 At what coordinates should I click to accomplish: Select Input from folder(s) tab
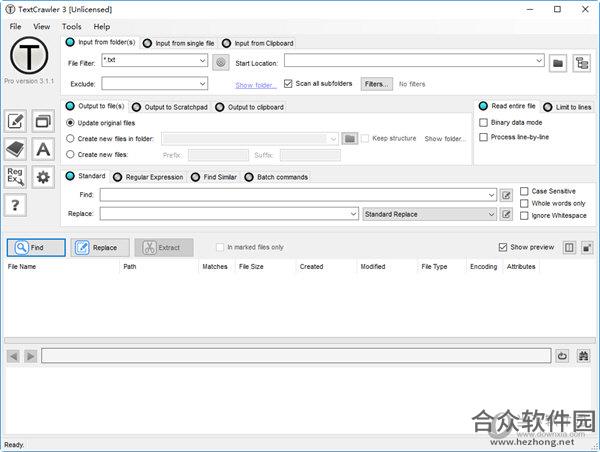coord(101,42)
